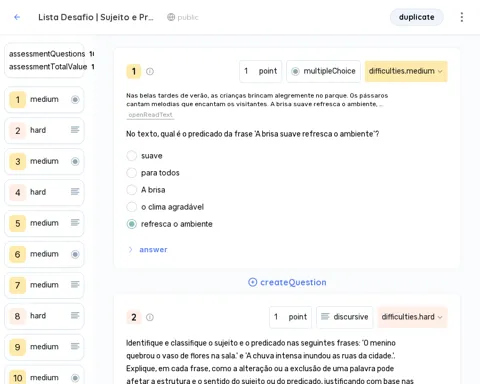480x384 pixels.
Task: Jump to question 1 medium in sidebar
Action: [x=44, y=99]
